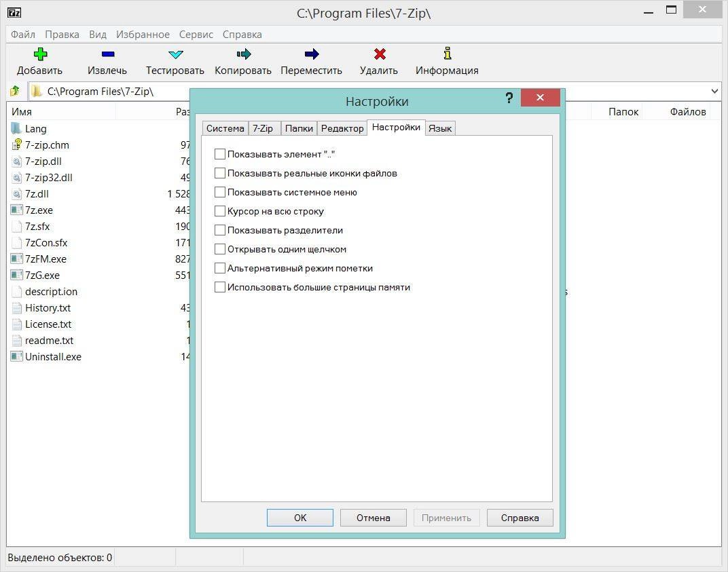Check Использовать большие страницы памяти

pyautogui.click(x=220, y=287)
